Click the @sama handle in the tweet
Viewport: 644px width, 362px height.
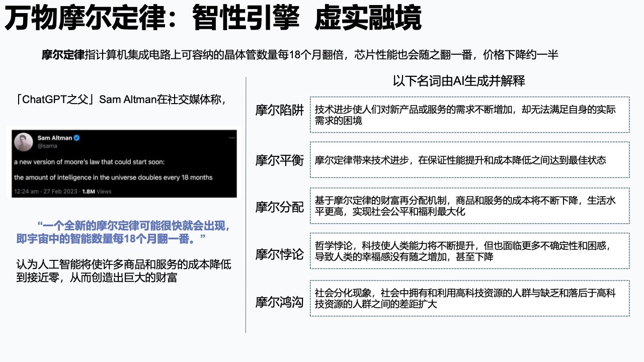coord(47,146)
